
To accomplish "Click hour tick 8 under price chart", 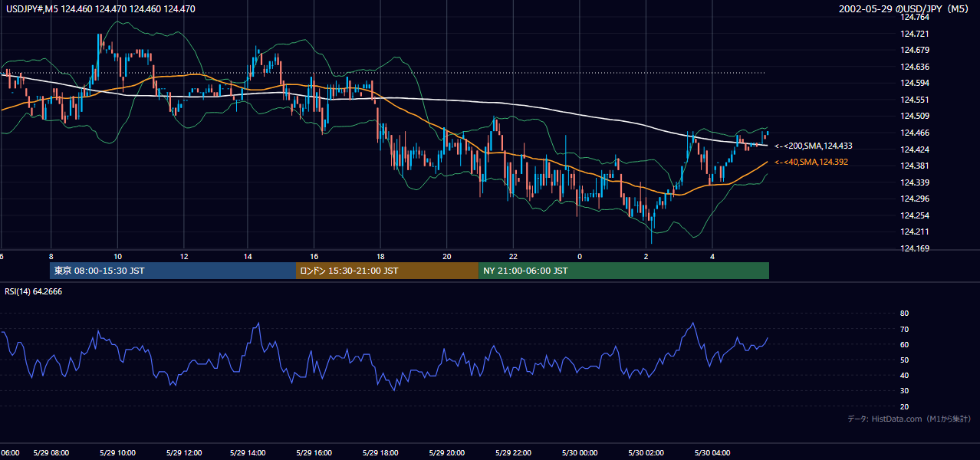I will pos(51,256).
